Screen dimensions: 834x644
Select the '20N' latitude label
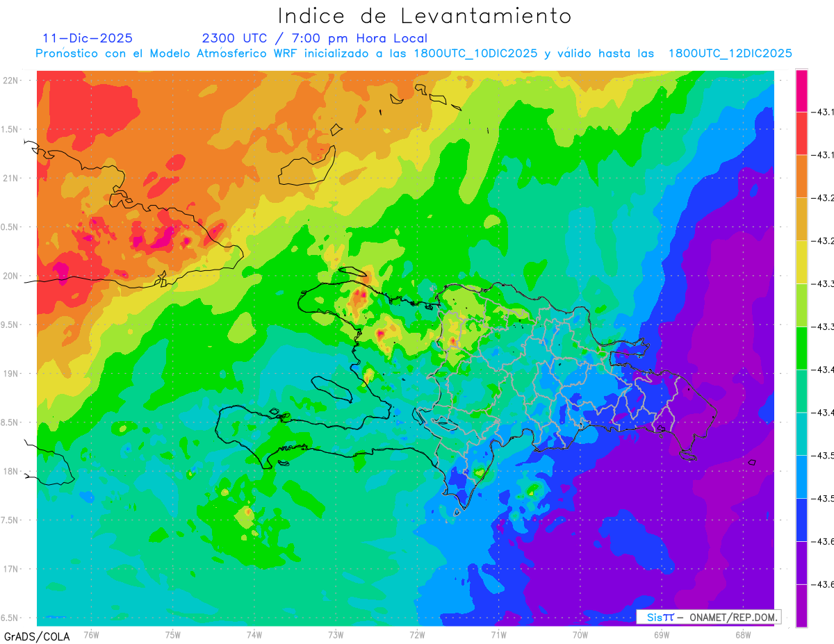10,276
